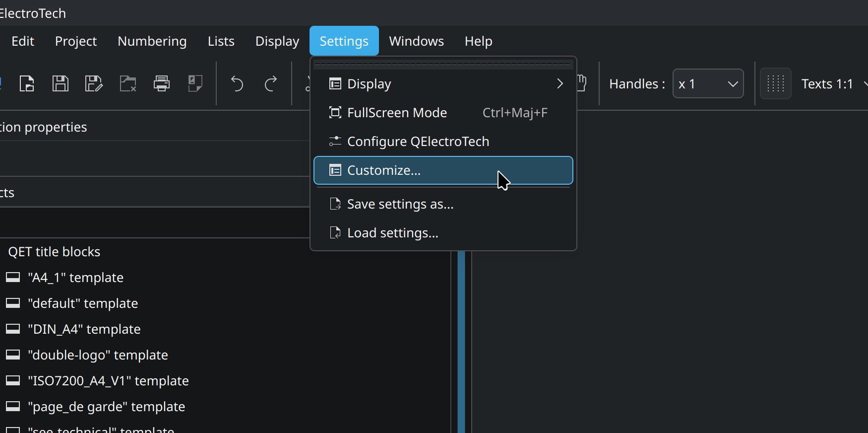The image size is (868, 433).
Task: Open the Project menu
Action: 76,41
